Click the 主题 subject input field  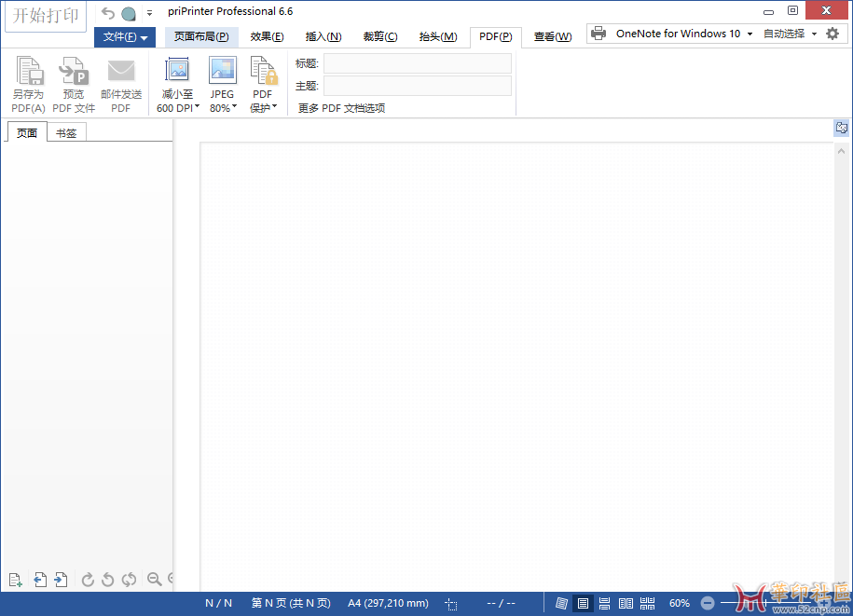(x=418, y=86)
